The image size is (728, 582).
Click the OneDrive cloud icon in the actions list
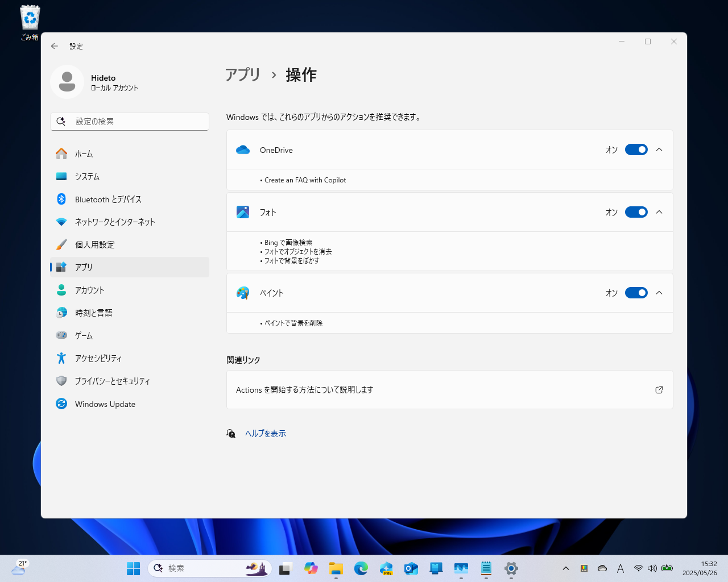click(x=243, y=150)
